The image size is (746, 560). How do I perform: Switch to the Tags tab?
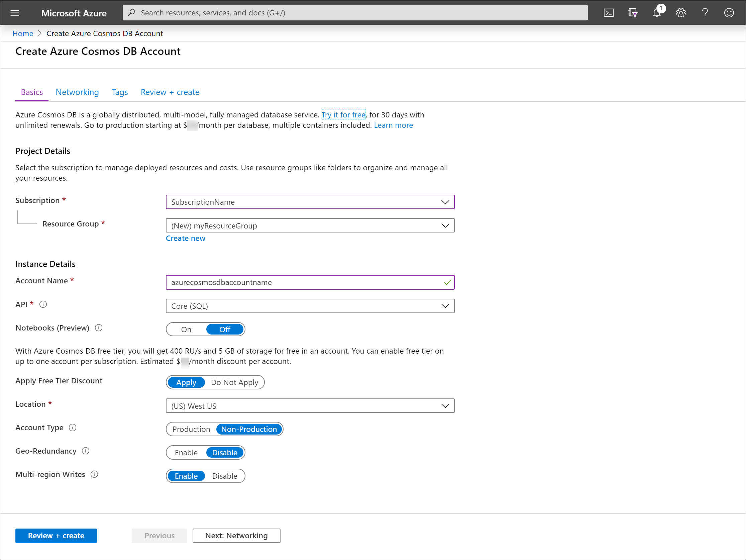[120, 92]
